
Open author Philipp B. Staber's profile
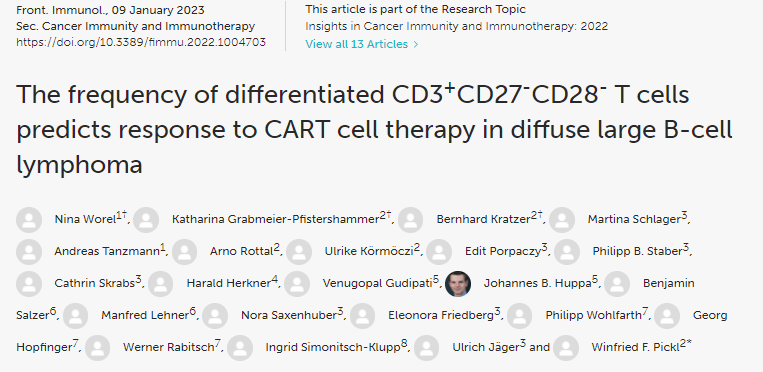point(637,252)
